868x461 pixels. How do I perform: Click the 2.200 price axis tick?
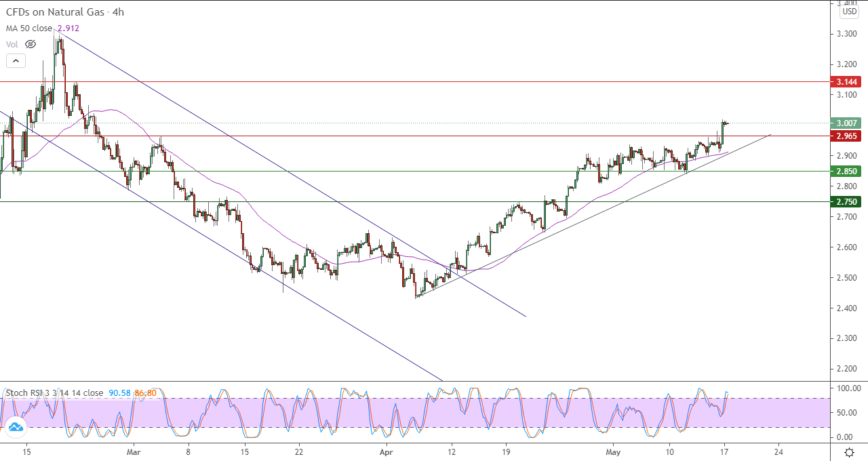tap(847, 368)
